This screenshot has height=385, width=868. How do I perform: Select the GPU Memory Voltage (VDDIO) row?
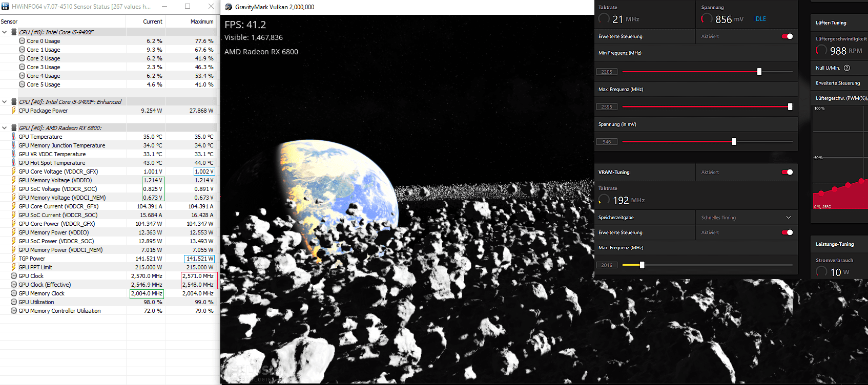pyautogui.click(x=109, y=180)
